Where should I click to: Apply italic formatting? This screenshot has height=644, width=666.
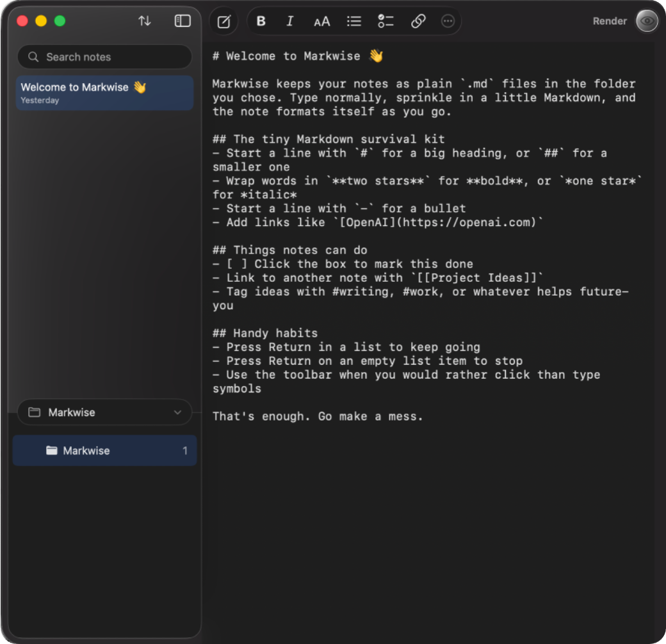coord(289,21)
